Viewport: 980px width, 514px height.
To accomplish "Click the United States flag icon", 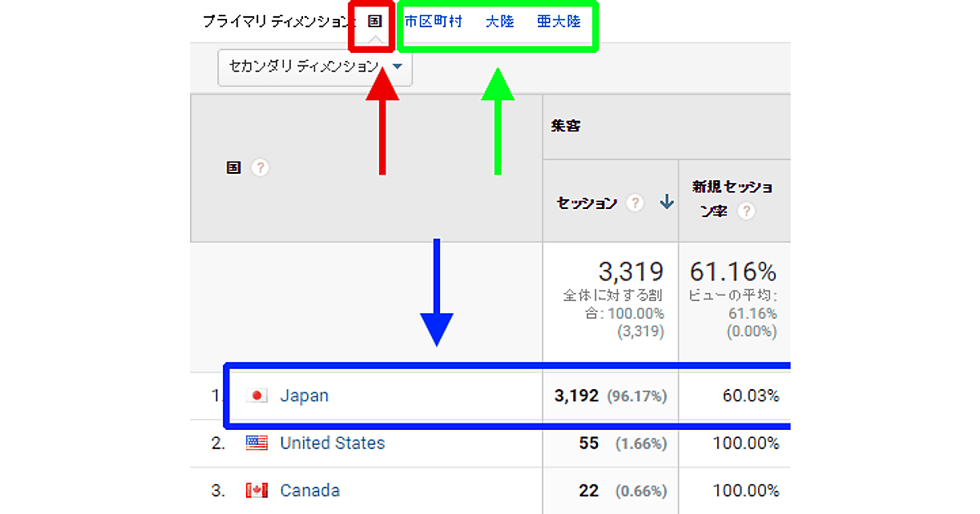I will 256,443.
